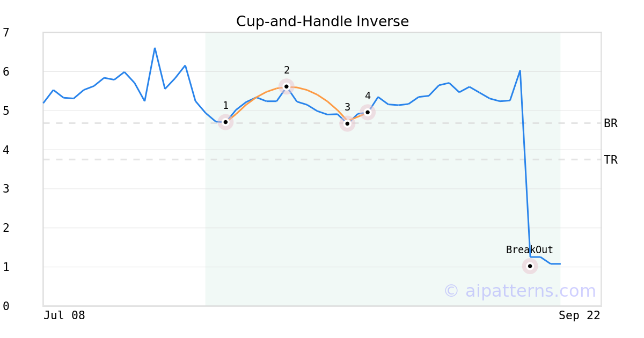This screenshot has height=338, width=644.
Task: Select pattern point marker 2 at cup peak
Action: tap(287, 86)
